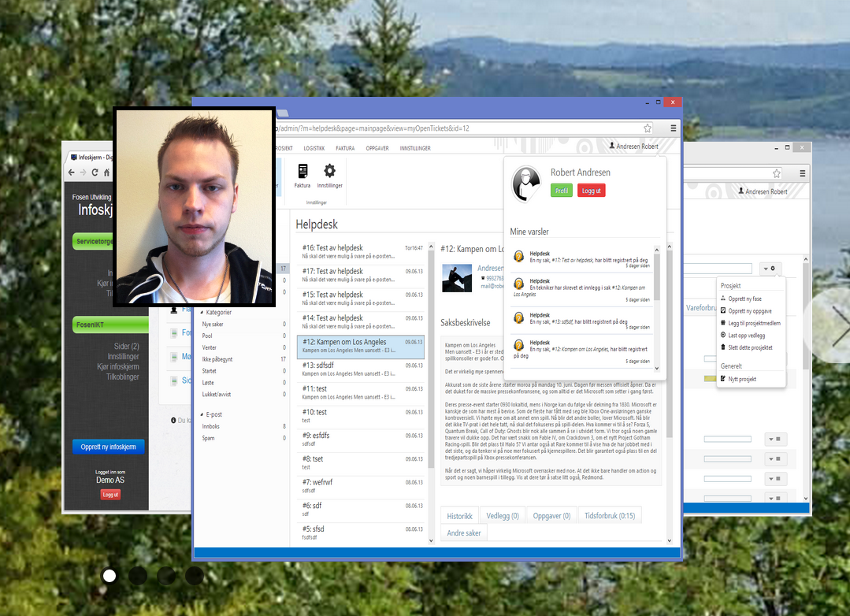Switch to INNSTILLINGER menu tab
This screenshot has width=850, height=616.
pos(415,148)
